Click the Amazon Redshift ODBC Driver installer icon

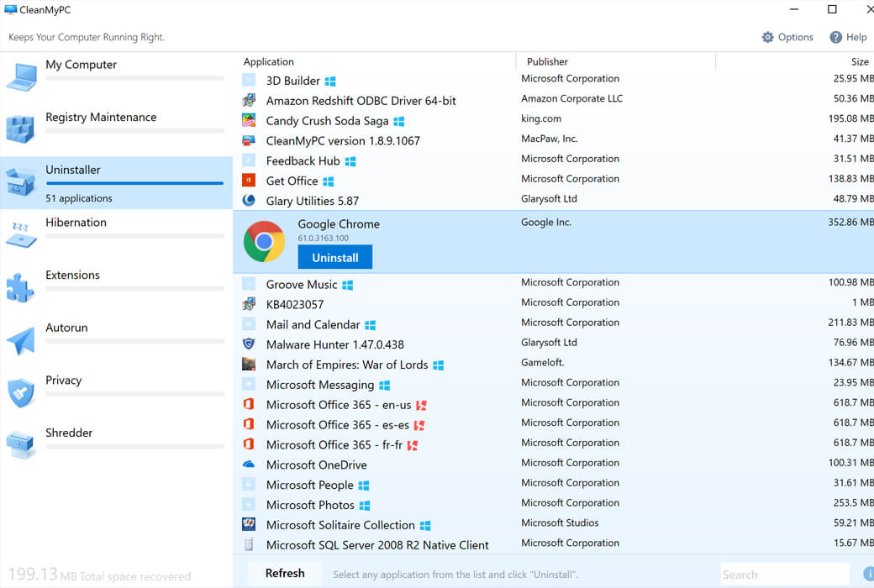(x=249, y=100)
